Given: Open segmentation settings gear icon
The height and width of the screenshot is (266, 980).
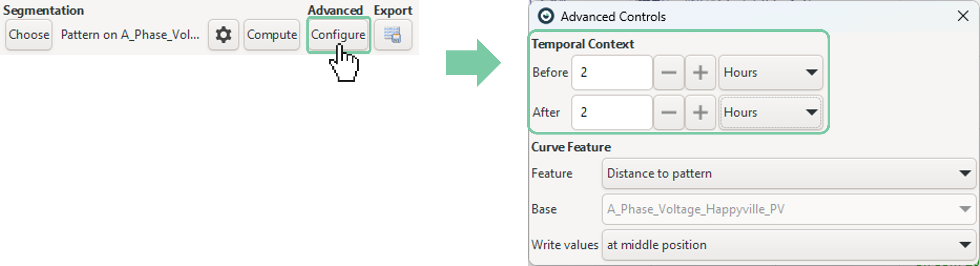Looking at the screenshot, I should (223, 35).
